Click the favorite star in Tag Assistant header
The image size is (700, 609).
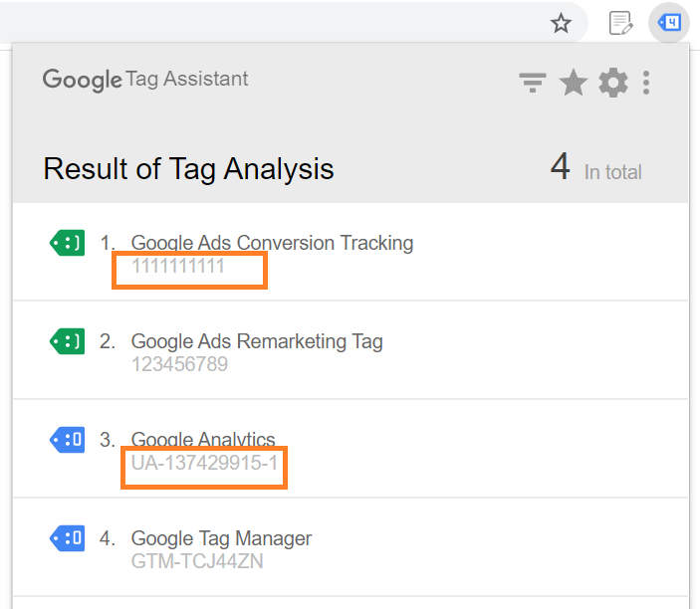574,83
